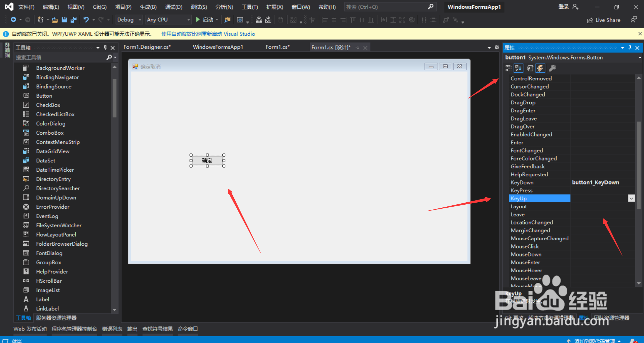Open the button1 object selector dropdown

click(x=640, y=58)
